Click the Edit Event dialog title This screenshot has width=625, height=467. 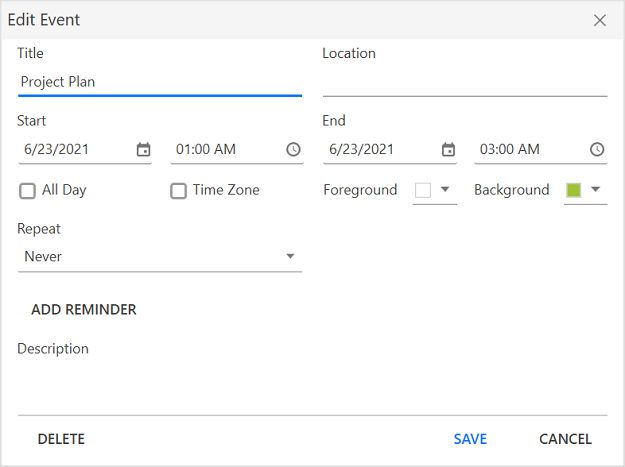pos(44,20)
